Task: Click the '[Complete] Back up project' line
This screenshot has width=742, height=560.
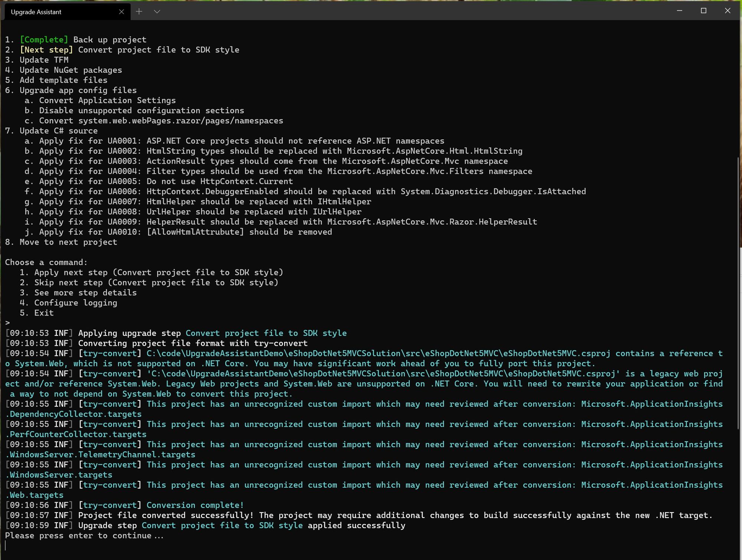Action: pos(76,39)
